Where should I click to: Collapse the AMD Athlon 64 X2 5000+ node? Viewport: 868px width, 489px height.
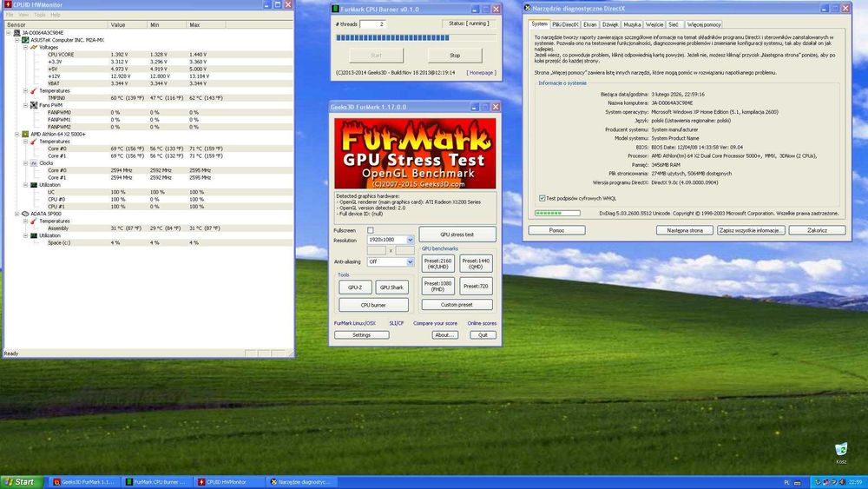click(x=17, y=134)
